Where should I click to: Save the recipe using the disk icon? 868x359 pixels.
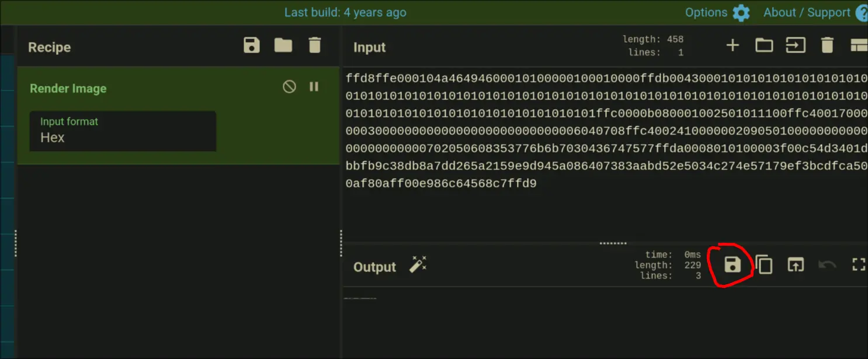click(x=252, y=46)
